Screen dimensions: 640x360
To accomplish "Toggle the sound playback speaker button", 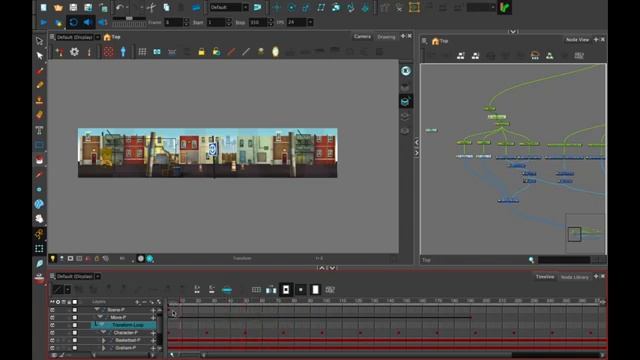I will point(88,22).
